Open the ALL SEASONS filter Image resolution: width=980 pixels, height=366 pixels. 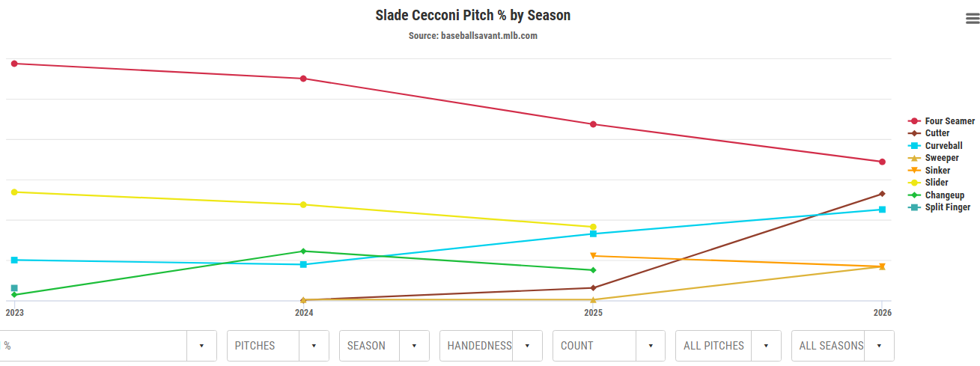pyautogui.click(x=878, y=346)
